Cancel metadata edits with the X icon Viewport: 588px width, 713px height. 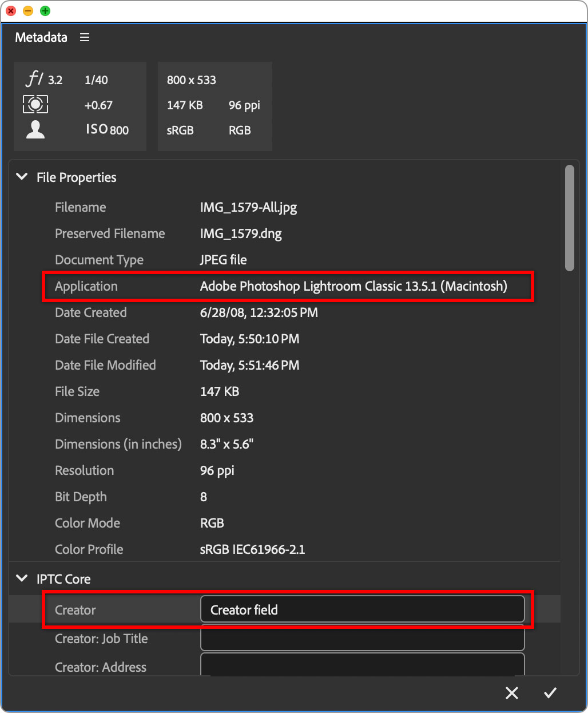click(x=511, y=693)
